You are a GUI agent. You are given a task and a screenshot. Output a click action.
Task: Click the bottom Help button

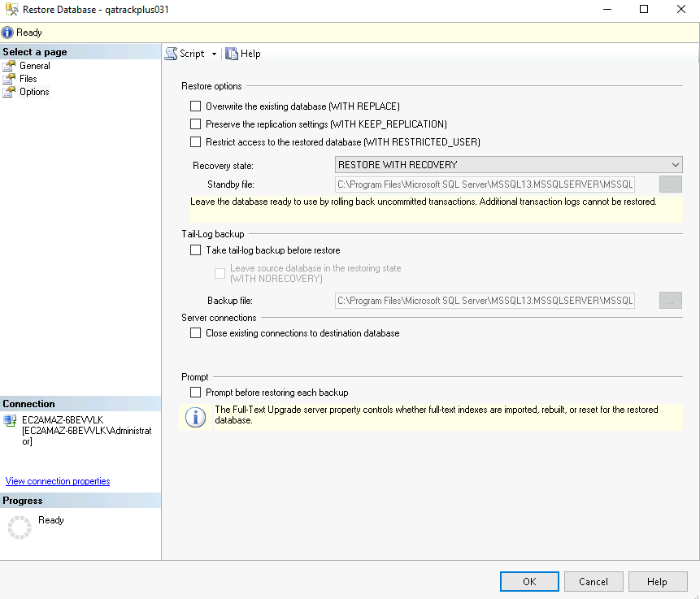click(658, 582)
